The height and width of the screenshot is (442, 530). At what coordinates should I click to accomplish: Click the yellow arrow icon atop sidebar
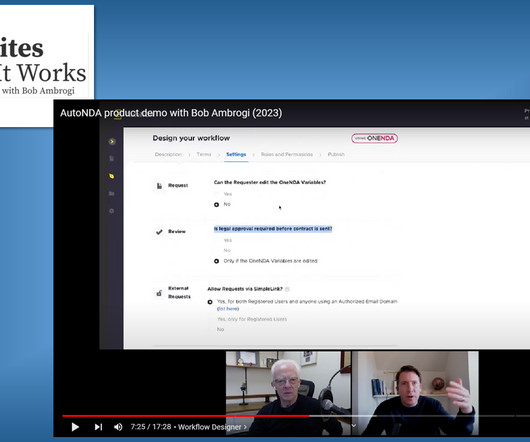112,141
